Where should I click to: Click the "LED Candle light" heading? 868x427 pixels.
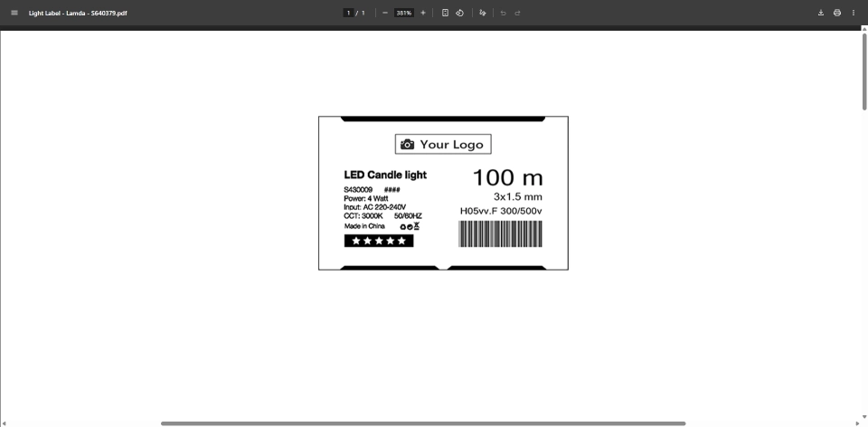[385, 175]
